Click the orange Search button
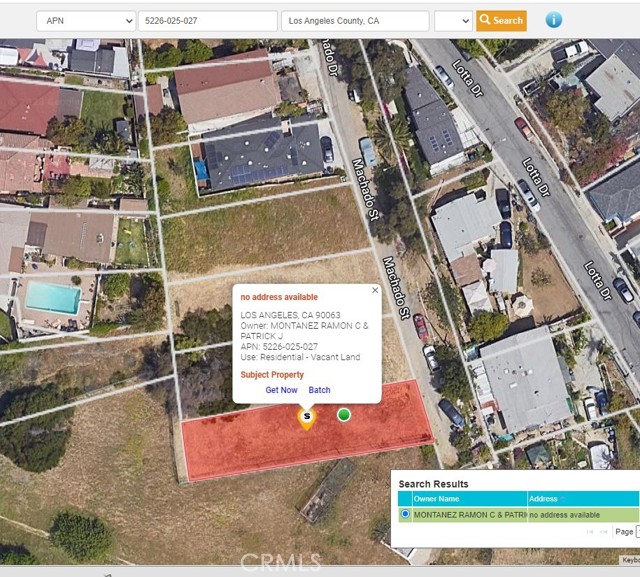The image size is (640, 577). [501, 20]
